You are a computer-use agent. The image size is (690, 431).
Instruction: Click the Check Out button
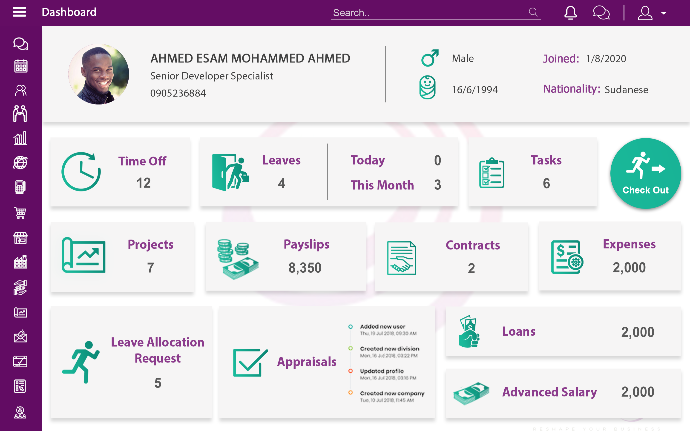[645, 173]
